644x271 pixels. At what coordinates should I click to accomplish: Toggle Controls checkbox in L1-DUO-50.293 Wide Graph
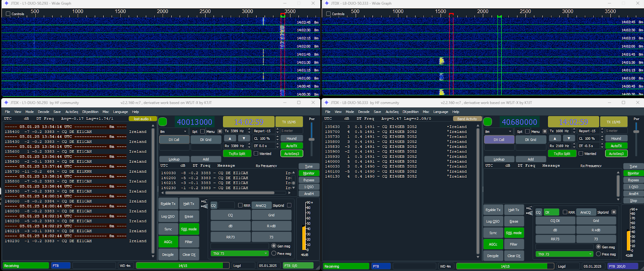(x=8, y=14)
